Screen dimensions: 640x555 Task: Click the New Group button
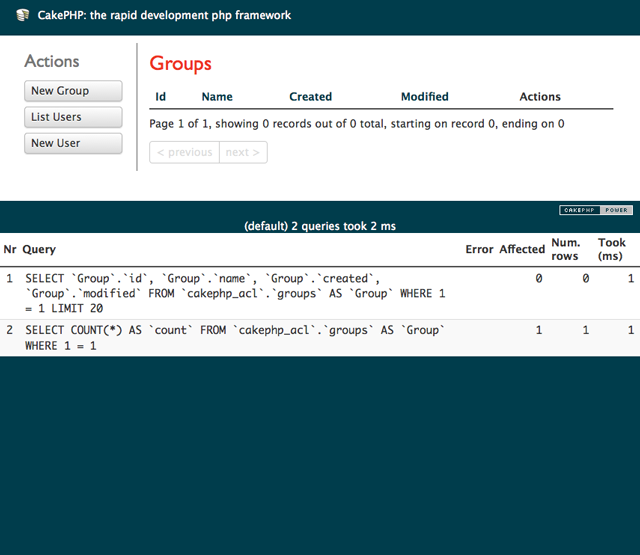coord(73,91)
